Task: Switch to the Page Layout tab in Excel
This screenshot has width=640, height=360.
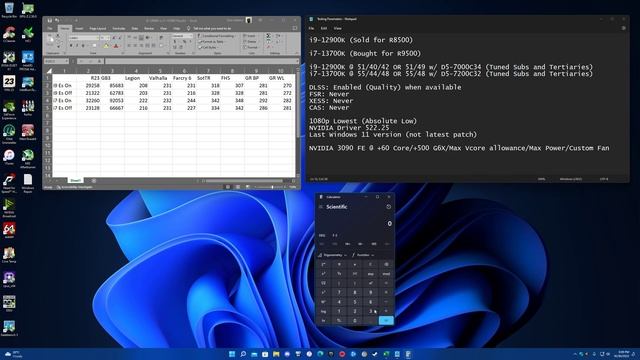Action: tap(98, 29)
